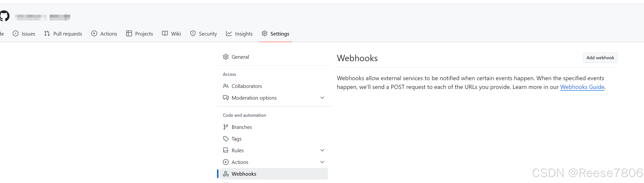Open sidebar Actions settings item
644x183 pixels.
point(274,162)
